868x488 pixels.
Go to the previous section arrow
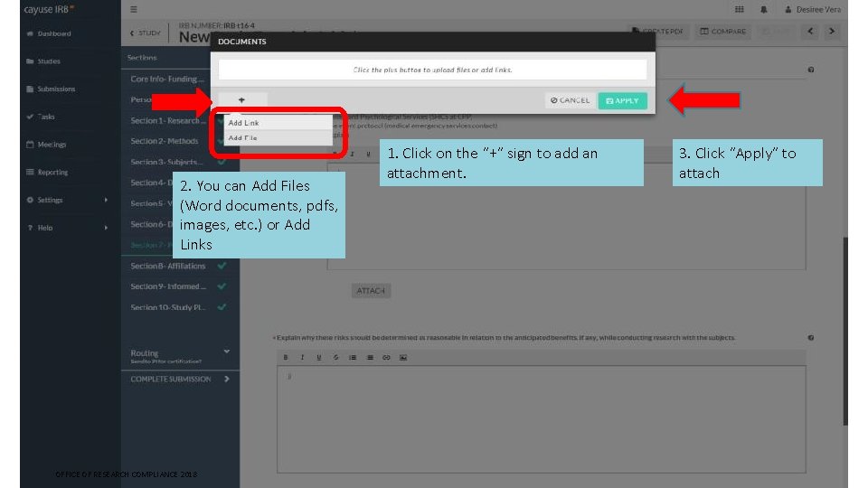(810, 32)
